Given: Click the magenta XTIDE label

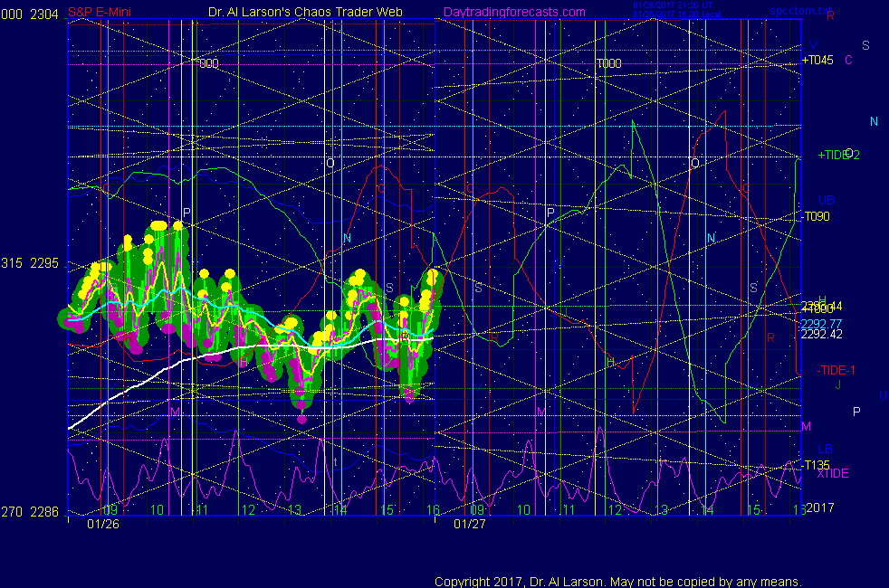Looking at the screenshot, I should (x=832, y=474).
